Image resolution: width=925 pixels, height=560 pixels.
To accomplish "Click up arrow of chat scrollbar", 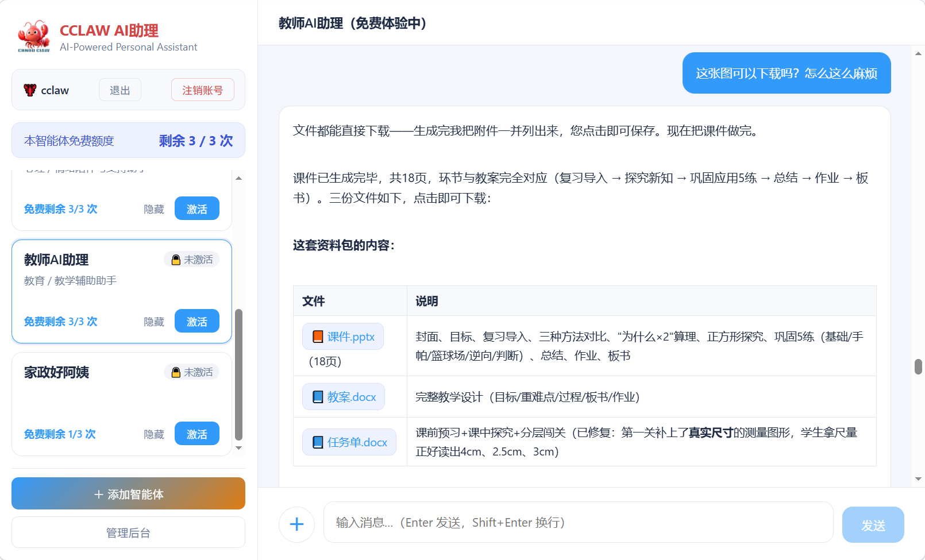I will click(918, 54).
